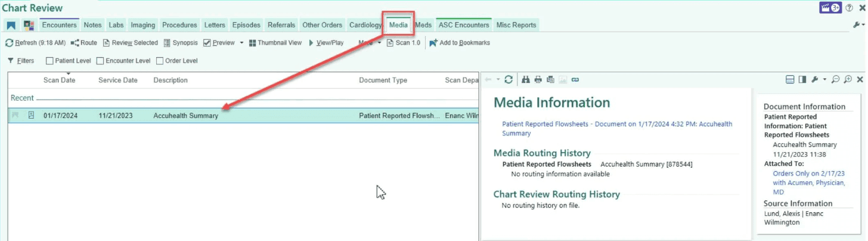The width and height of the screenshot is (868, 241).
Task: Click the blue bookmark icon left of the tabs
Action: (11, 25)
